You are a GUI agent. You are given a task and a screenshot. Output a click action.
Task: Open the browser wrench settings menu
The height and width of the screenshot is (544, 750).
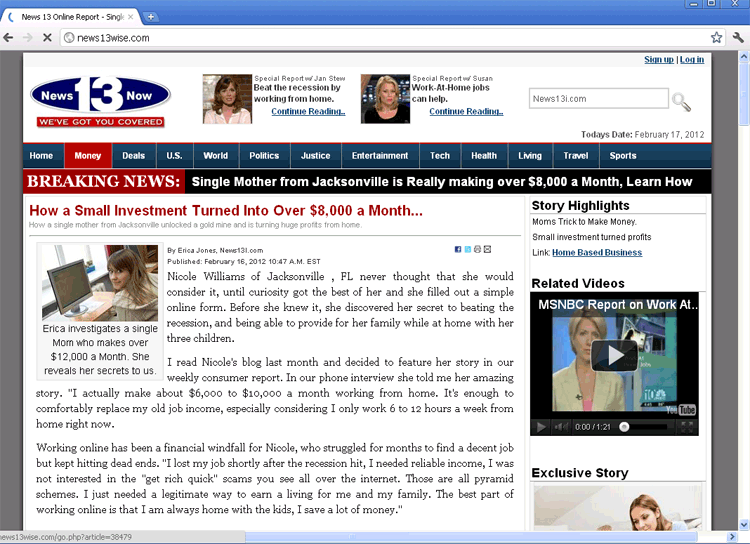click(738, 37)
